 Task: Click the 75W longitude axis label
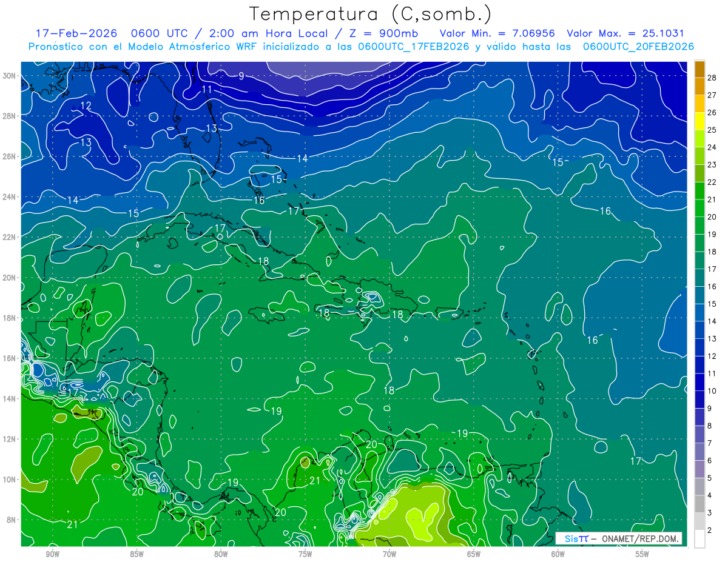pos(305,554)
